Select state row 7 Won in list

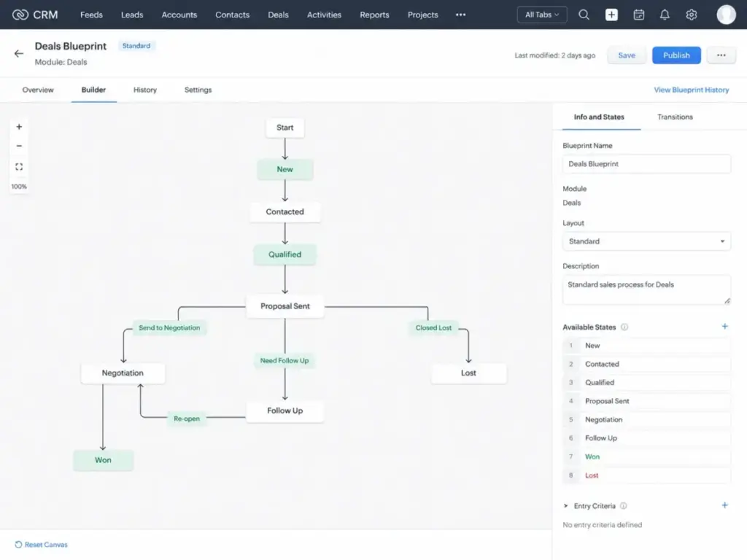(646, 456)
